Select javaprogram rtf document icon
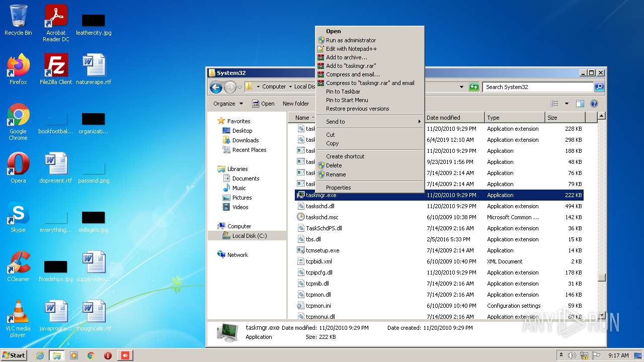 (x=56, y=316)
